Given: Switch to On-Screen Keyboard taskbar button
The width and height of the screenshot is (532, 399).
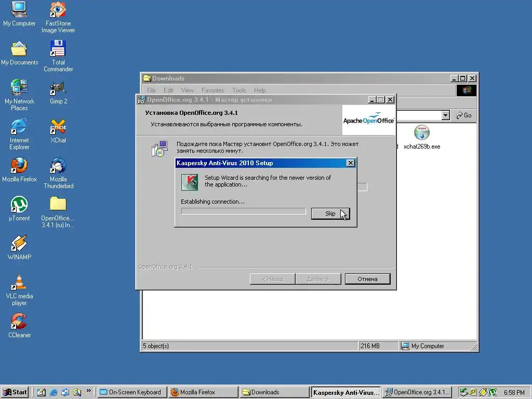Looking at the screenshot, I should 132,392.
